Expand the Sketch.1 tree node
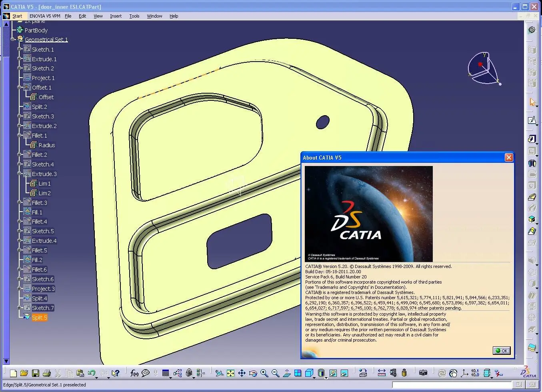This screenshot has height=392, width=542. (x=19, y=49)
